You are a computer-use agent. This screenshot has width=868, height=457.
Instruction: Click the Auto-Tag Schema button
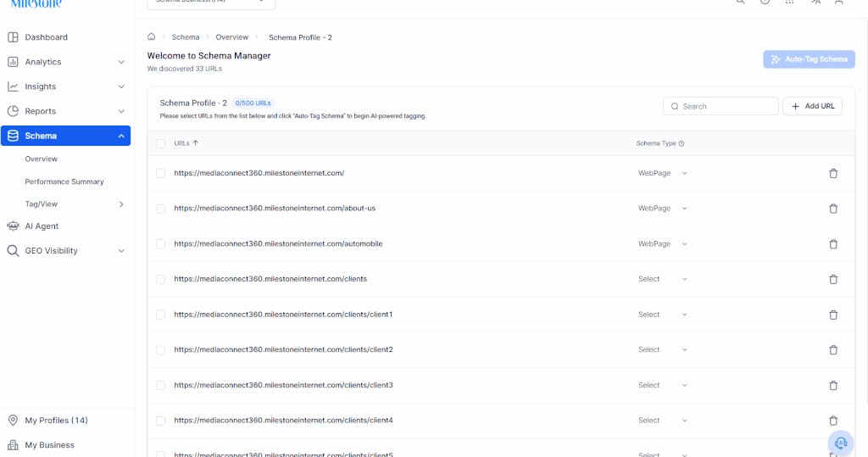(x=809, y=59)
